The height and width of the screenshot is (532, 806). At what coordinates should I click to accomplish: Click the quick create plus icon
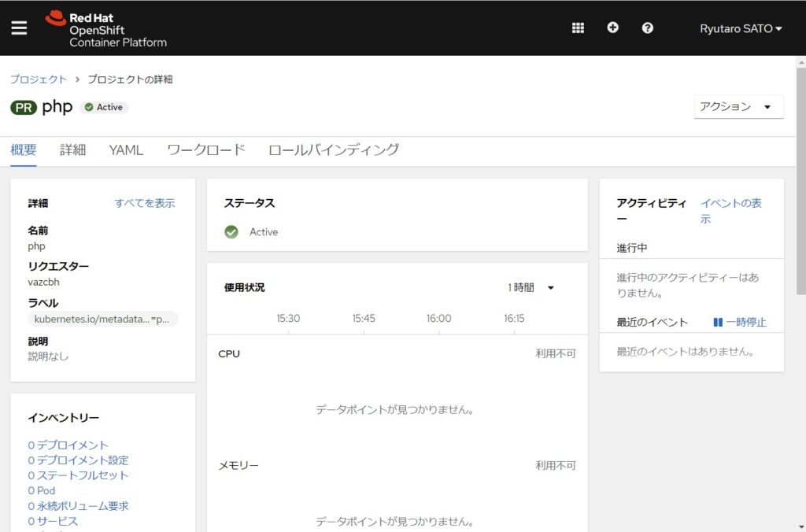pos(612,28)
